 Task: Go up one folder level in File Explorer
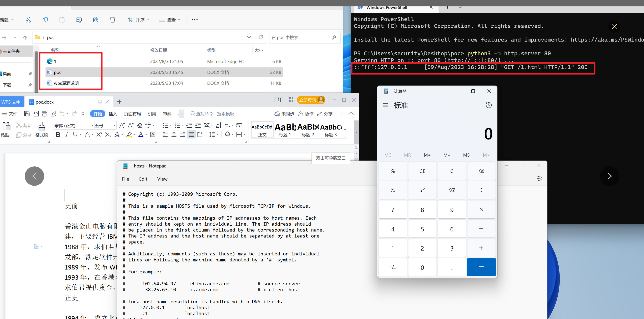[25, 37]
